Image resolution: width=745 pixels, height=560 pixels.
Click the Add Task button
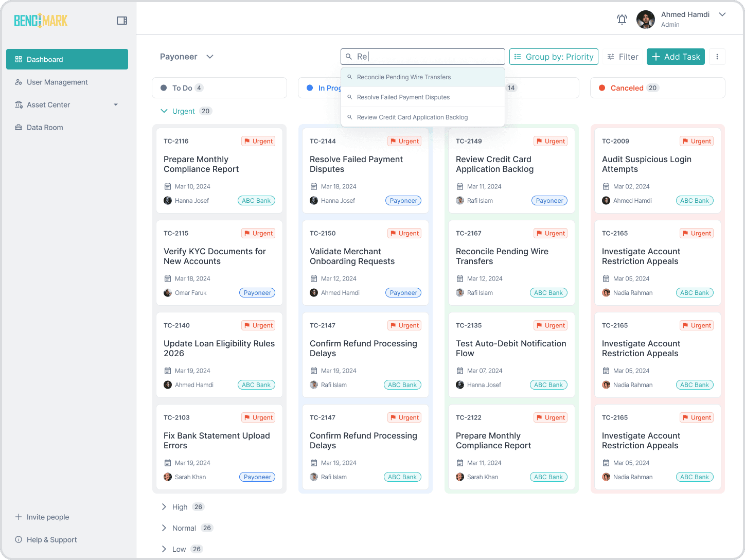click(676, 57)
